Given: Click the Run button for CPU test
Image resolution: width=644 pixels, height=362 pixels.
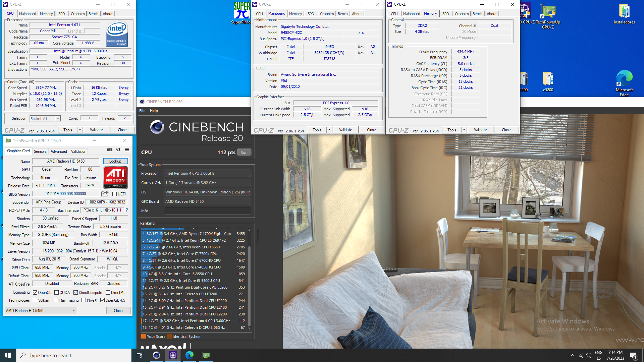Looking at the screenshot, I should [x=244, y=153].
